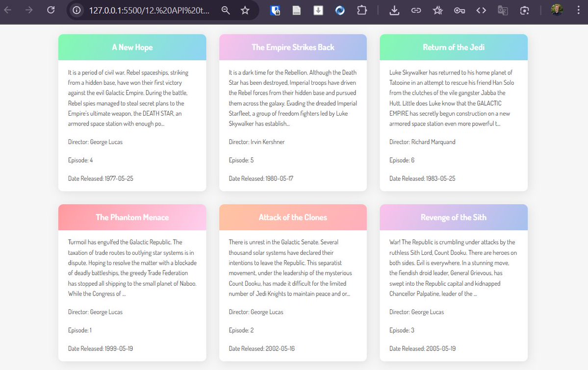Click 'Director: George Lucas' in Phantom Menace card
This screenshot has height=370, width=588.
[x=95, y=312]
